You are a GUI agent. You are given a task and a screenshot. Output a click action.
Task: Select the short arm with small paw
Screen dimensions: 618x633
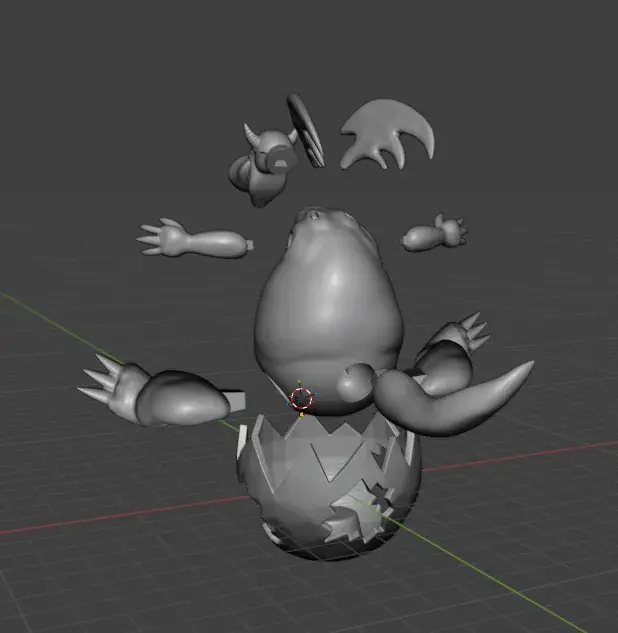pyautogui.click(x=434, y=234)
